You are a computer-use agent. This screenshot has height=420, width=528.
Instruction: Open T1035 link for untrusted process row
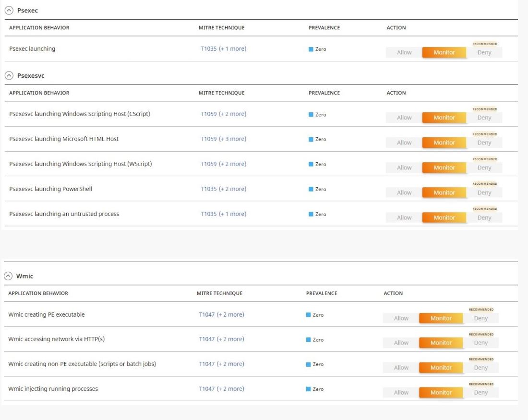pyautogui.click(x=209, y=214)
